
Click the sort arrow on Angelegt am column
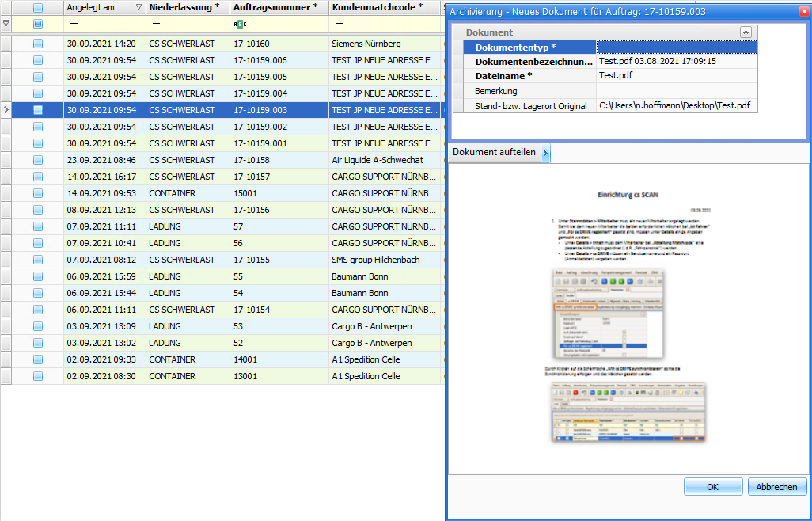click(139, 7)
